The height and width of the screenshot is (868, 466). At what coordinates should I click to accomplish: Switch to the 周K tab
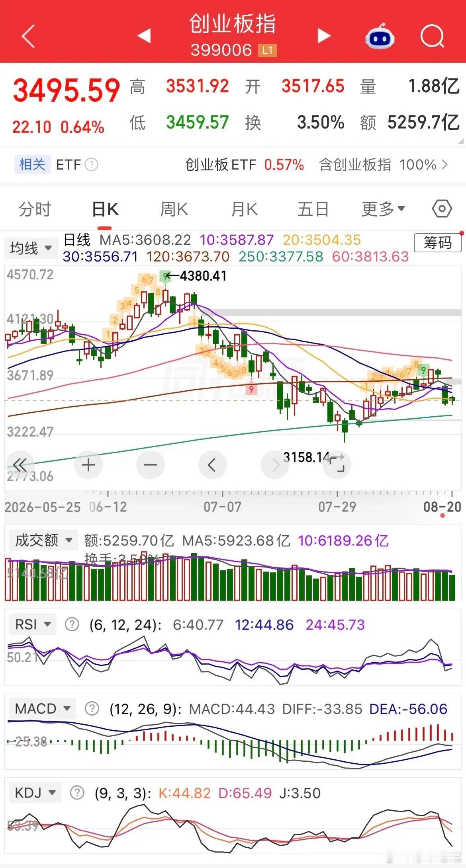point(174,209)
